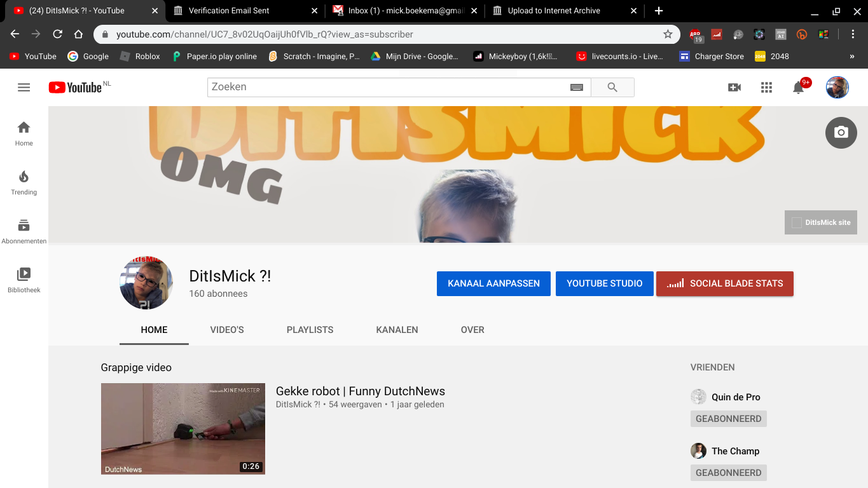Screen dimensions: 868x488
Task: Click the camera icon to edit channel banner
Action: click(841, 132)
